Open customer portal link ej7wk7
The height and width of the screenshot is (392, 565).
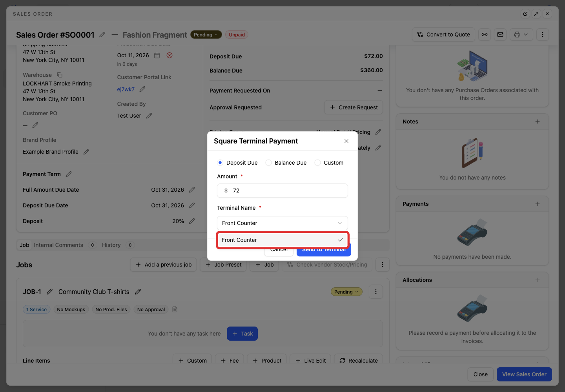coord(126,89)
